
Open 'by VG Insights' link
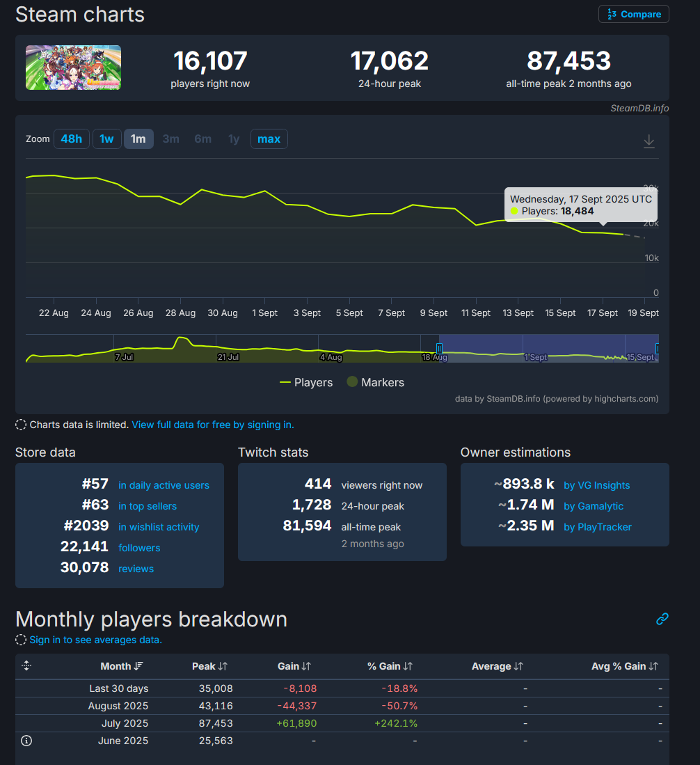(596, 485)
